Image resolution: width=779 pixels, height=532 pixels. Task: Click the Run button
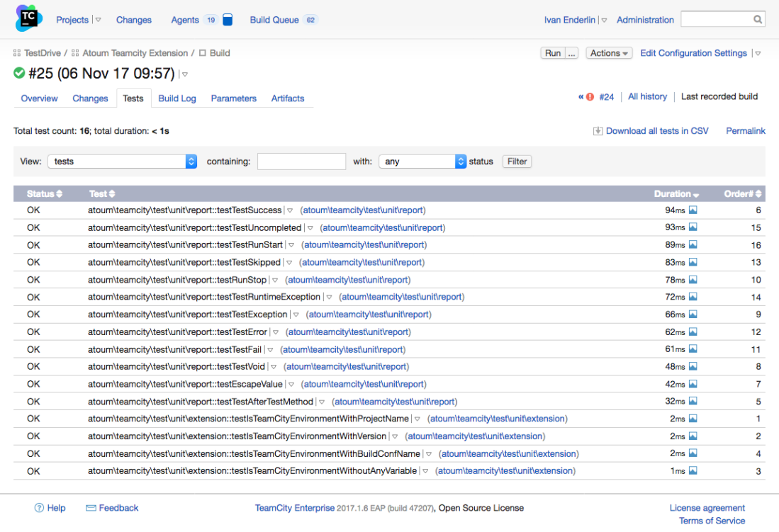[552, 53]
